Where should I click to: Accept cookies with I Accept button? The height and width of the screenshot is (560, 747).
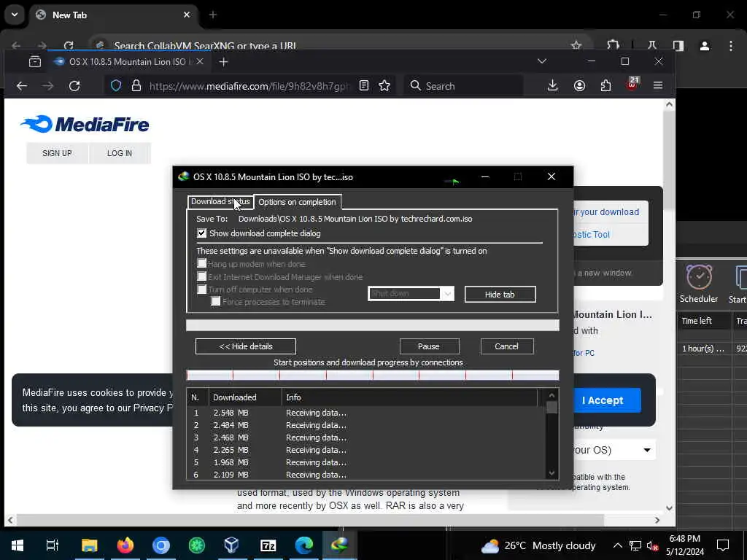tap(603, 400)
